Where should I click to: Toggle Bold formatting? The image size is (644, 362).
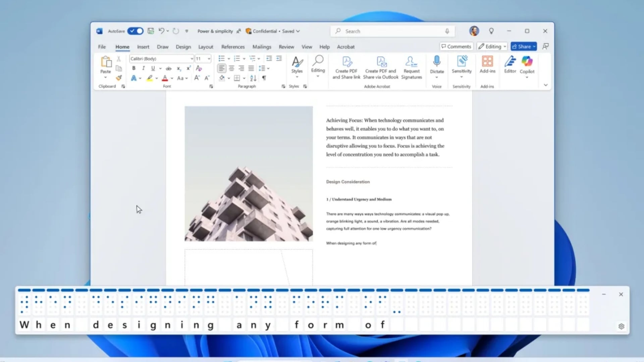(133, 68)
